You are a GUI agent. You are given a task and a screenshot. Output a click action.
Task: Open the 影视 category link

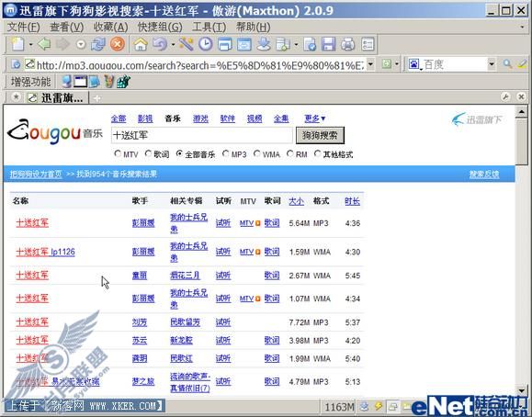click(145, 118)
